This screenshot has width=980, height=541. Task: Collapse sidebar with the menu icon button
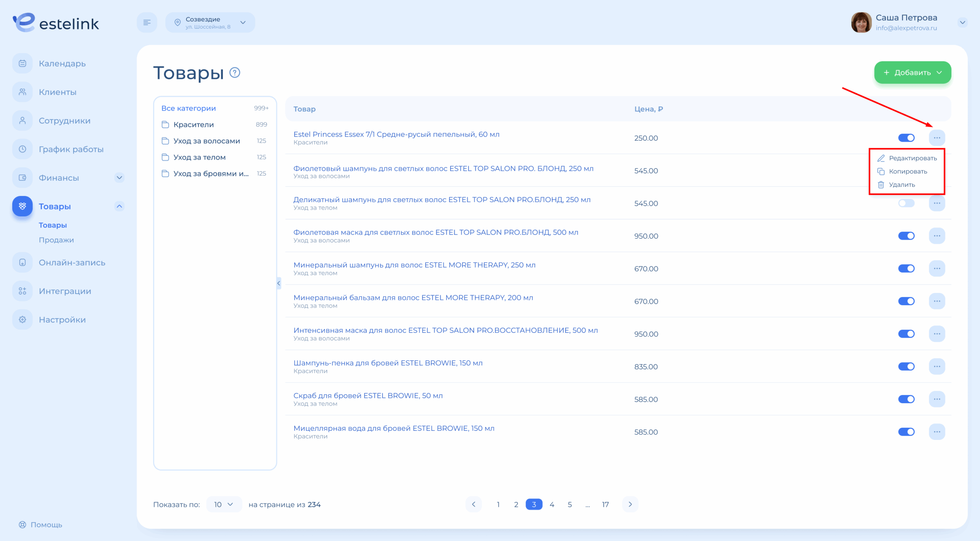click(x=147, y=23)
